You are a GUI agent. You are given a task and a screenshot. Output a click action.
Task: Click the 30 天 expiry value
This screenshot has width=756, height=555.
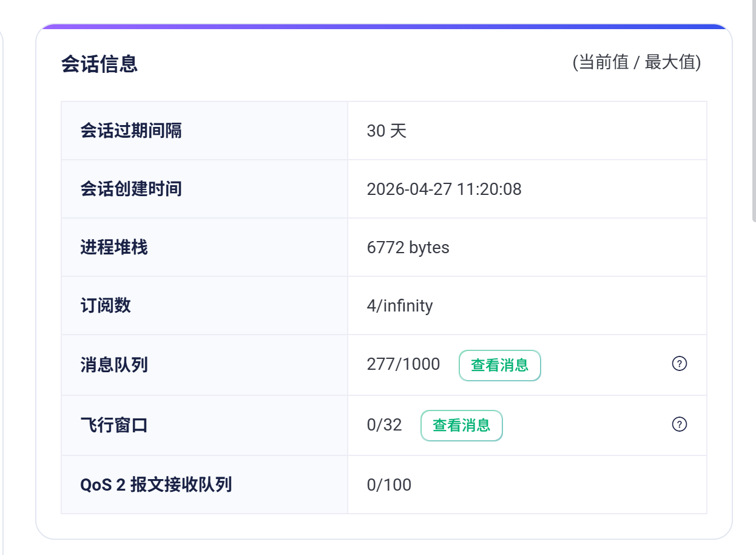pyautogui.click(x=386, y=131)
